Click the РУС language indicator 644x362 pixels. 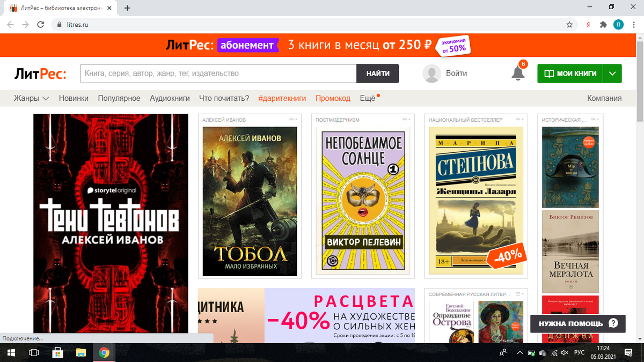pyautogui.click(x=579, y=353)
